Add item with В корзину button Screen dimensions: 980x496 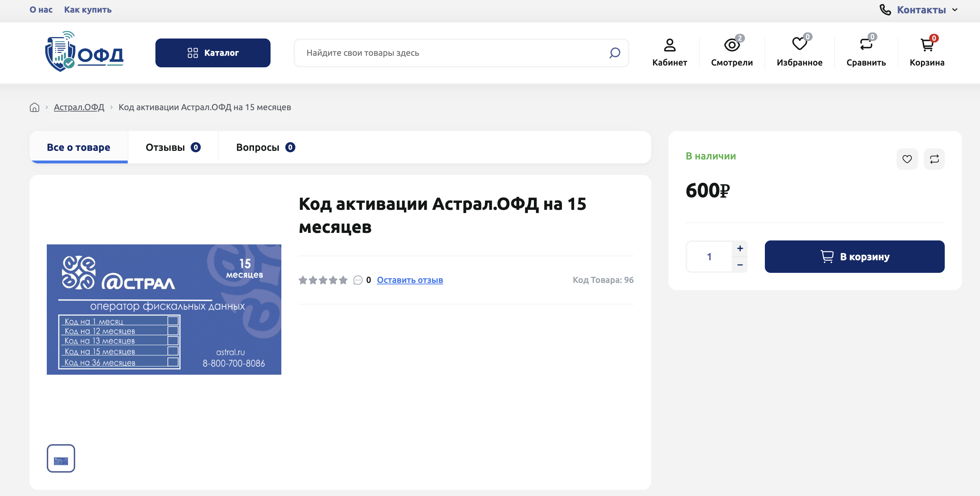pos(854,257)
